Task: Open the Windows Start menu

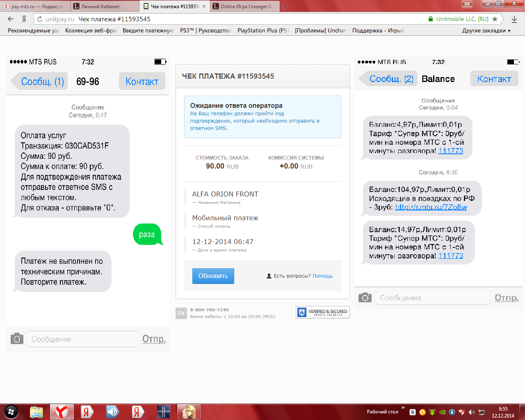Action: coord(11,411)
